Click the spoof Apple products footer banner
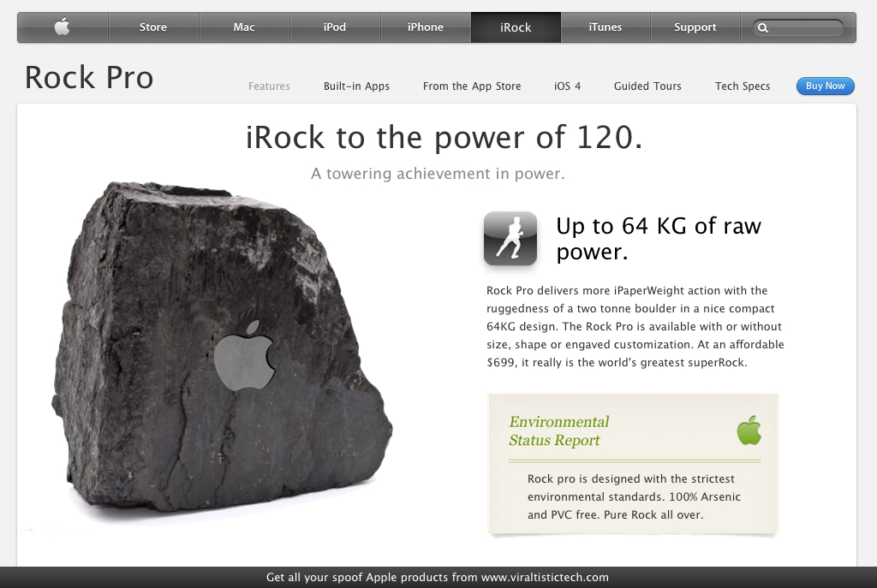The image size is (877, 588). 438,578
